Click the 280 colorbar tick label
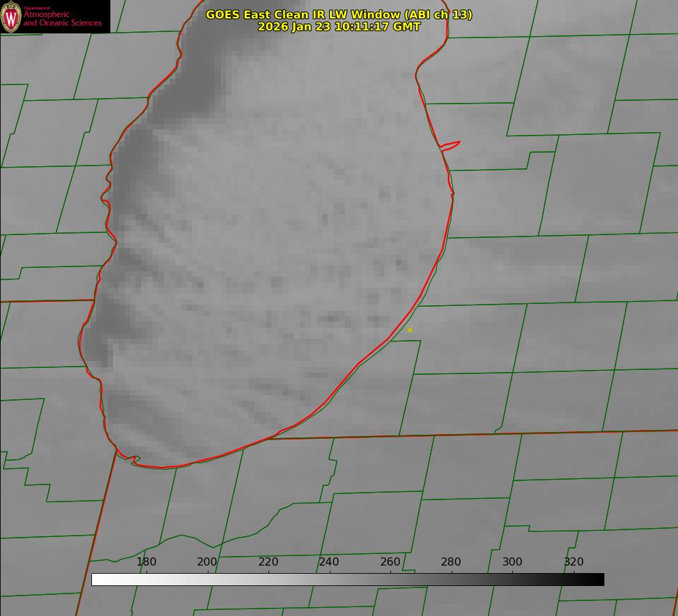The width and height of the screenshot is (678, 616). (x=451, y=561)
